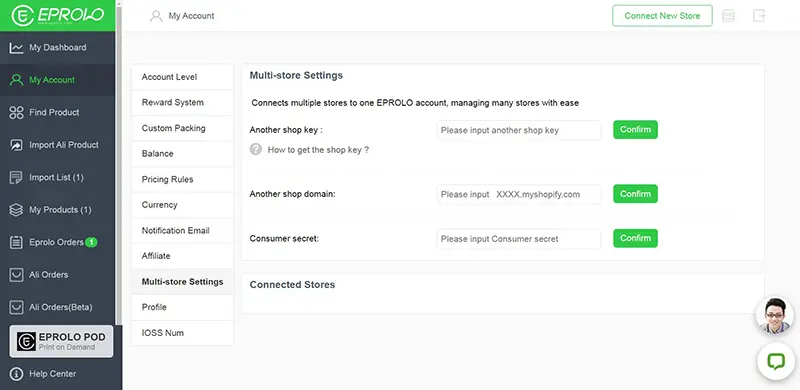This screenshot has width=800, height=390.
Task: Open the Help Center info icon
Action: (16, 374)
